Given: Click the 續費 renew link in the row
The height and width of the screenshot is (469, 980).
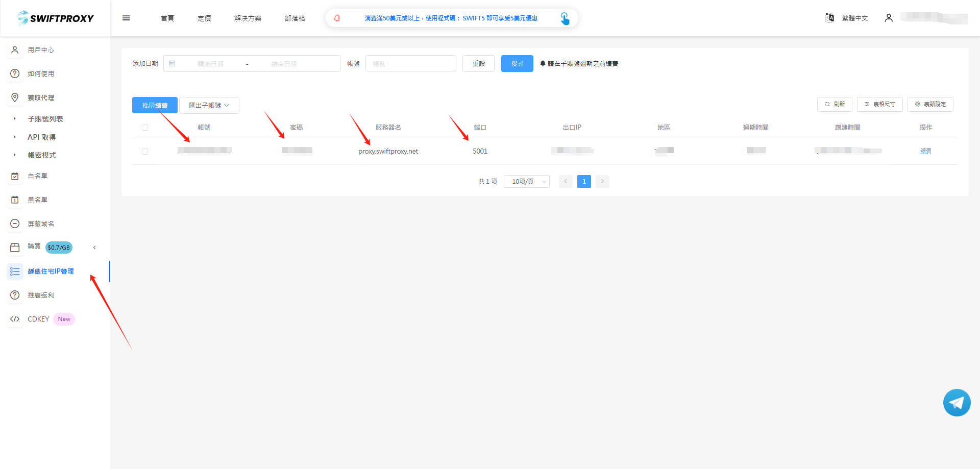Looking at the screenshot, I should click(925, 151).
